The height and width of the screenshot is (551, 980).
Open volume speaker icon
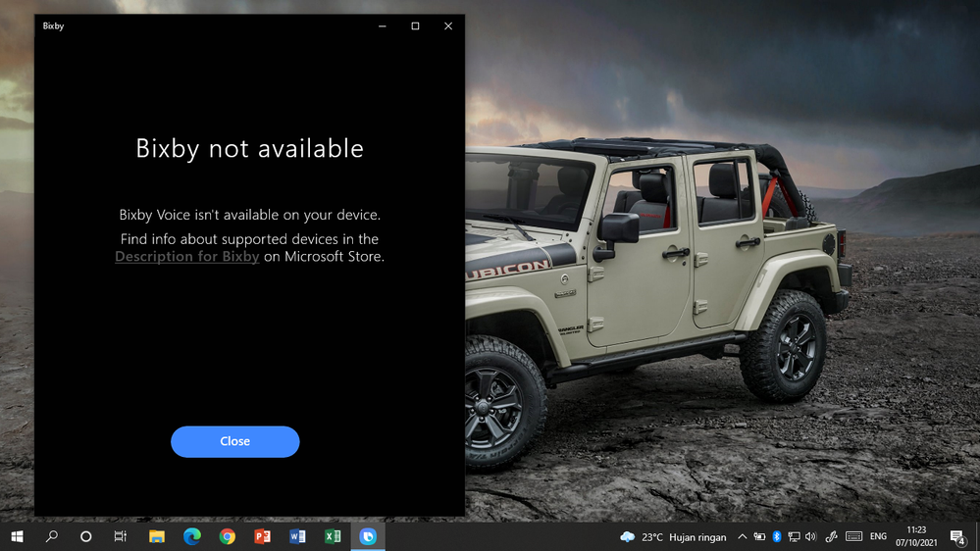(x=810, y=536)
